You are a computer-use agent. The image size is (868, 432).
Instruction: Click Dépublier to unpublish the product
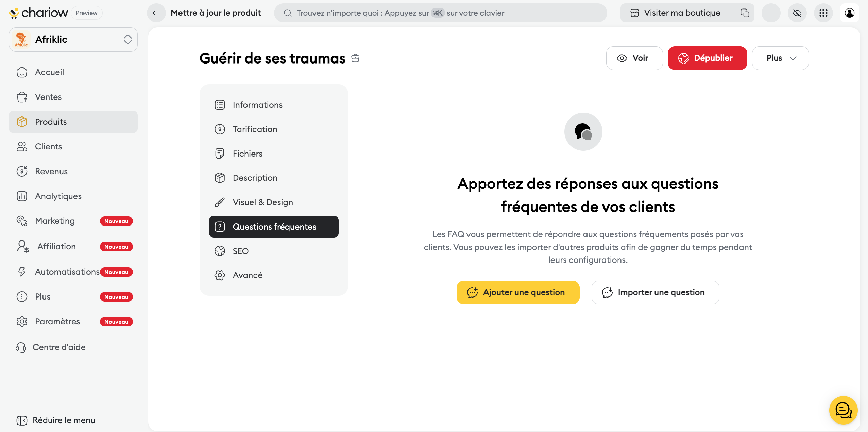[707, 58]
